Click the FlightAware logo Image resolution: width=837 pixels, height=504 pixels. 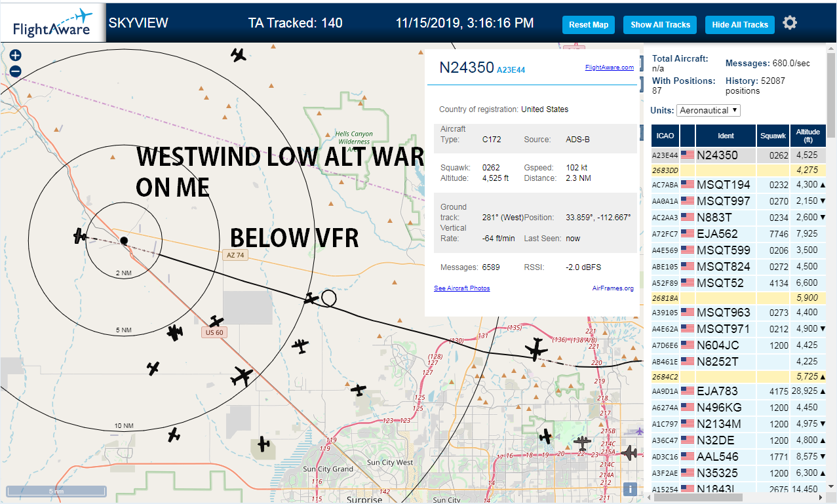pos(53,24)
